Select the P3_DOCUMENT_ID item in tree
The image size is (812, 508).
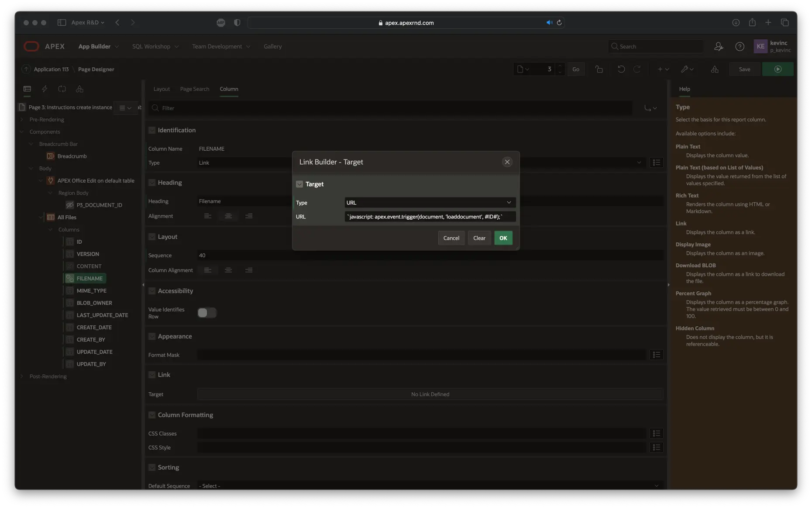pos(99,205)
